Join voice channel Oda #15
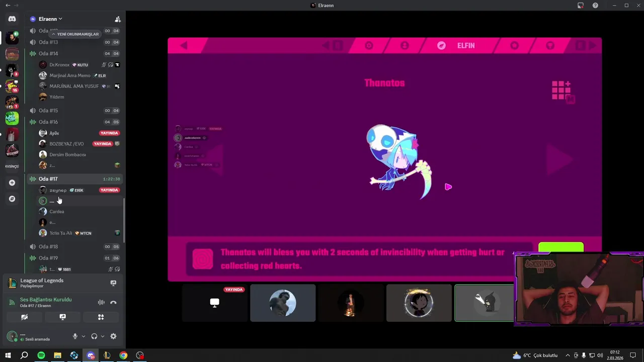644x362 pixels. tap(74, 111)
